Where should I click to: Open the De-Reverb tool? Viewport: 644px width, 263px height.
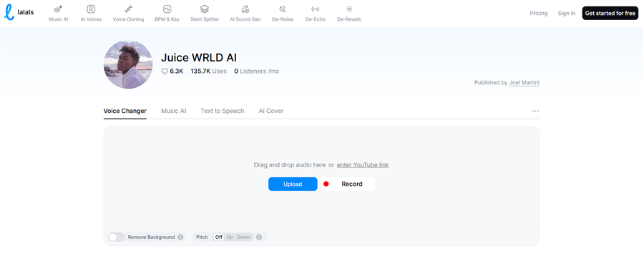[x=349, y=14]
